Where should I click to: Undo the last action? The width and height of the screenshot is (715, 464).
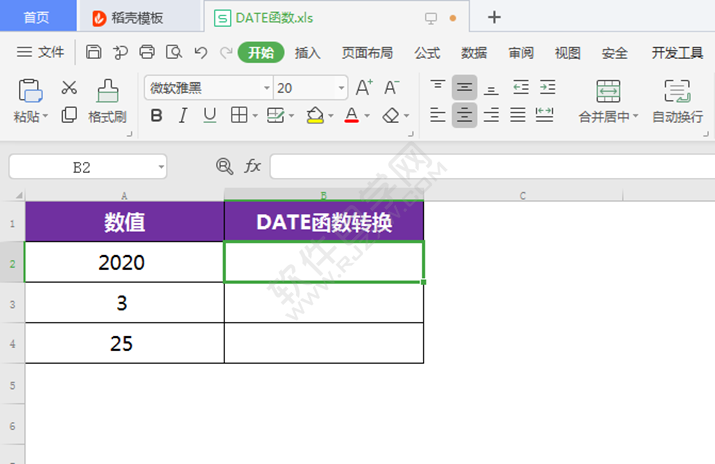(x=201, y=52)
